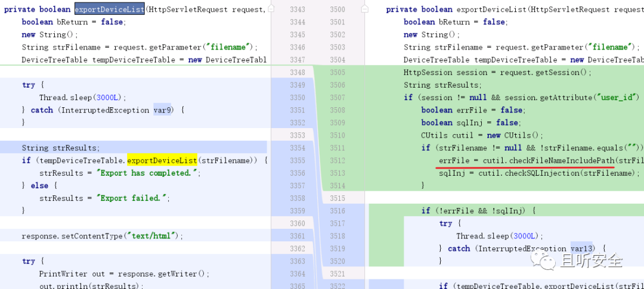The image size is (644, 289).
Task: Click 'String strResults;' in right pane
Action: [442, 85]
